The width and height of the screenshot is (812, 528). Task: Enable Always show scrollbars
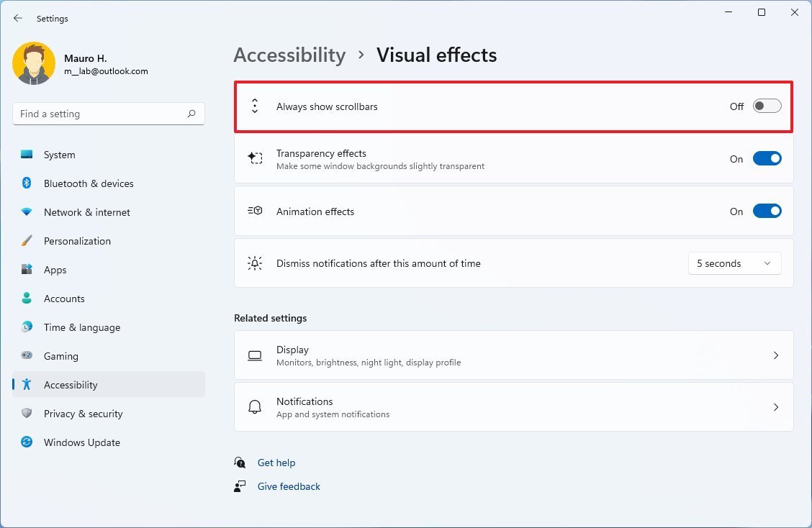pyautogui.click(x=767, y=106)
